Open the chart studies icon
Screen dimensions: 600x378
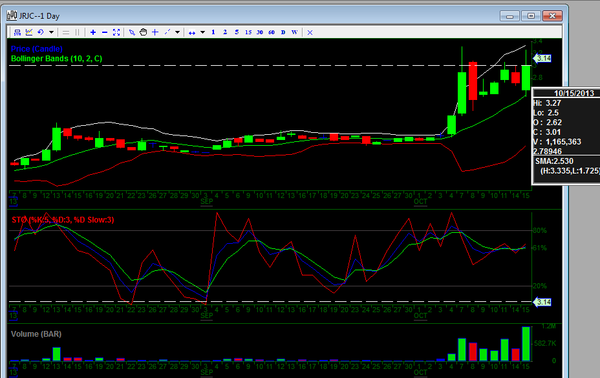pyautogui.click(x=29, y=33)
